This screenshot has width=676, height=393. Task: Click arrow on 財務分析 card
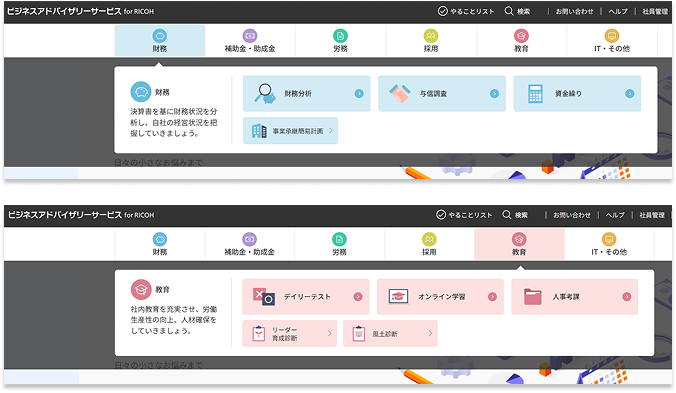359,94
